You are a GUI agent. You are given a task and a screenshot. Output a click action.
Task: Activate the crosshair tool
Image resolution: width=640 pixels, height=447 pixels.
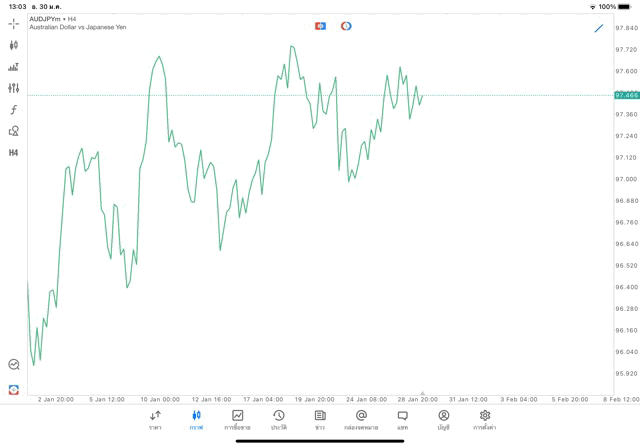coord(14,23)
